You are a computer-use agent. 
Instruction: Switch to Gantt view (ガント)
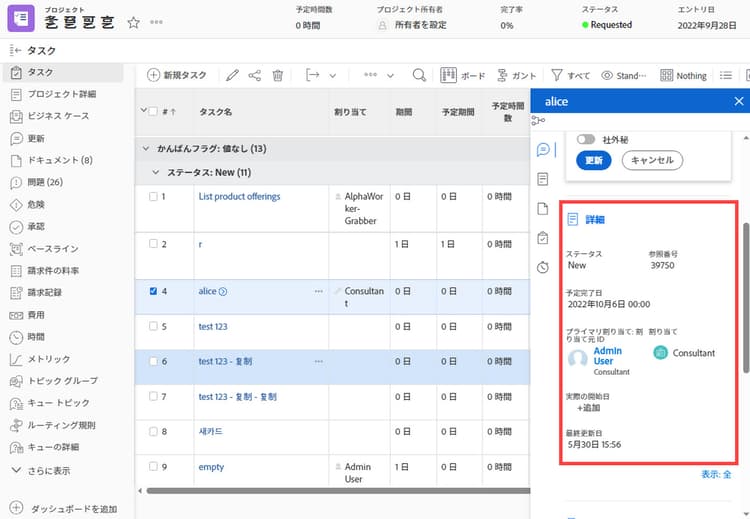pyautogui.click(x=517, y=76)
